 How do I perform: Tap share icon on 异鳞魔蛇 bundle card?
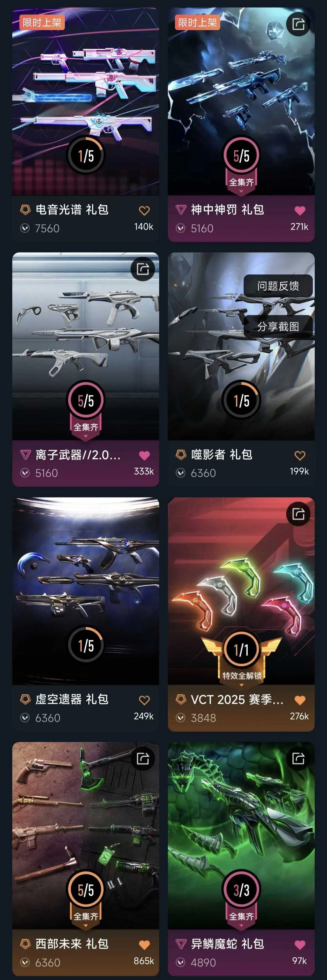click(298, 759)
